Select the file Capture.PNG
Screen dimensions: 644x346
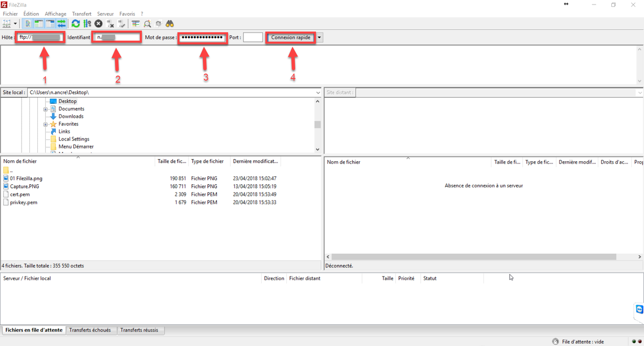point(24,186)
